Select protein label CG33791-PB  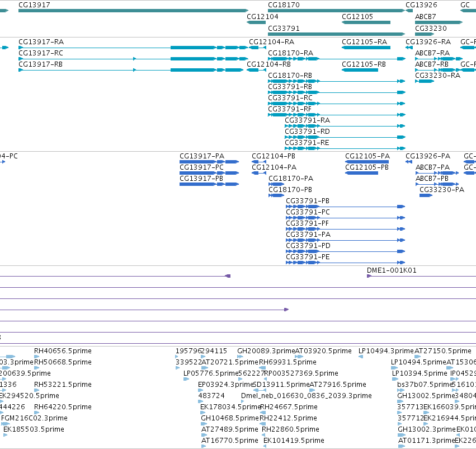(x=308, y=201)
